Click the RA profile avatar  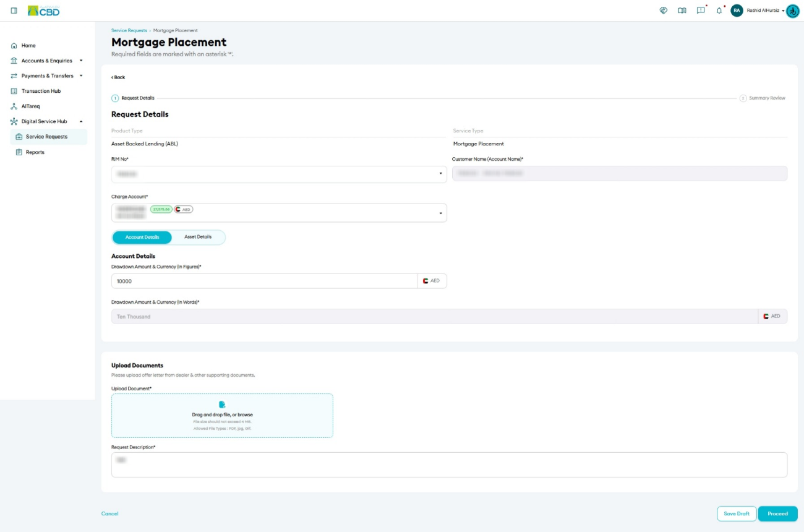[x=737, y=11]
